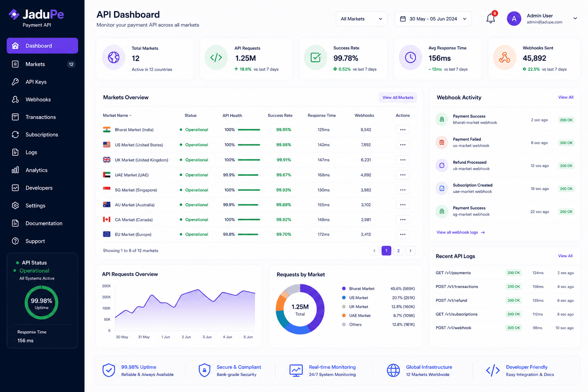Open the date range picker dropdown
Screen dimensions: 588x392
click(433, 19)
